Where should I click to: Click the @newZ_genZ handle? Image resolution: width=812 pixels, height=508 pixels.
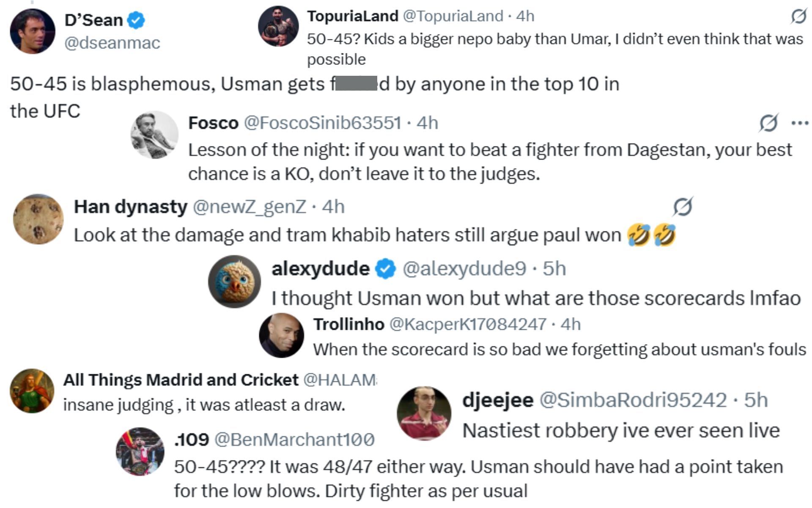[249, 207]
